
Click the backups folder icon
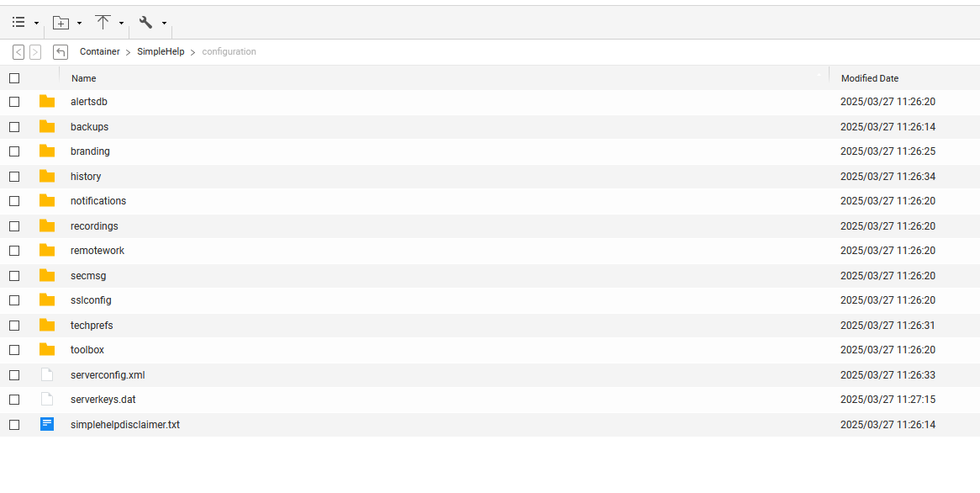(47, 126)
